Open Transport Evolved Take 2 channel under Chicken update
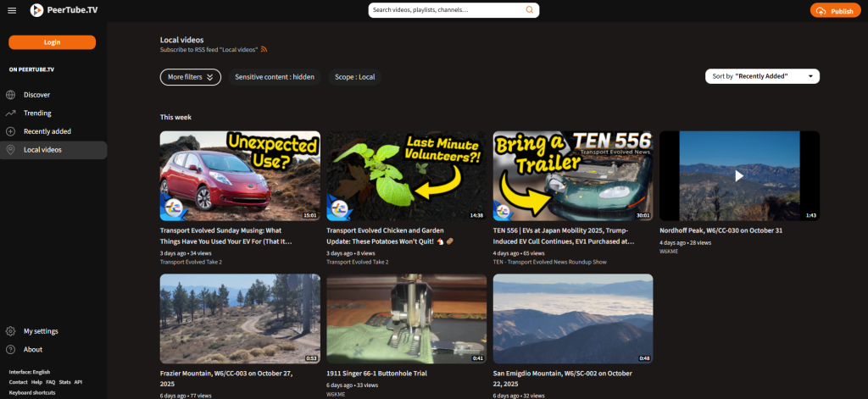Image resolution: width=868 pixels, height=399 pixels. coord(358,262)
